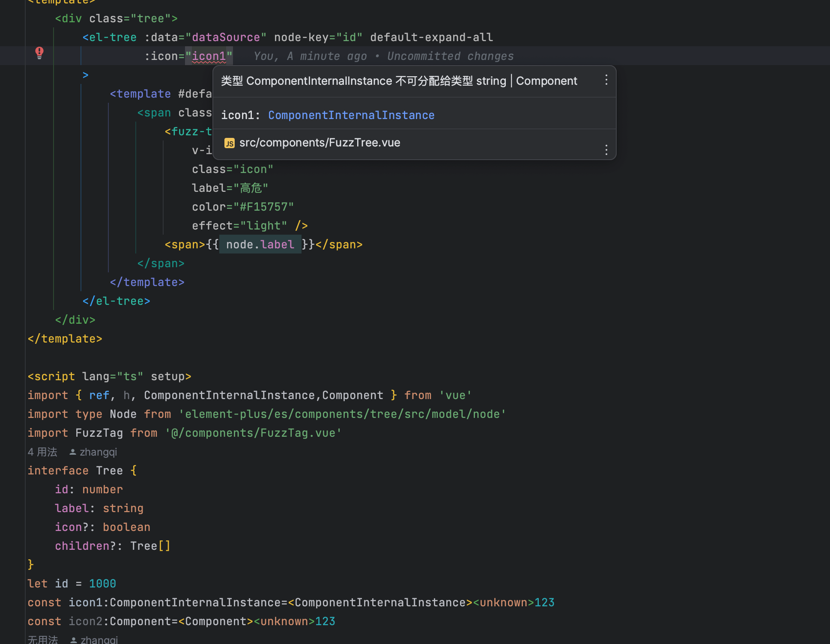
Task: Click the 无用法 hint above icon2 declaration
Action: pyautogui.click(x=42, y=640)
